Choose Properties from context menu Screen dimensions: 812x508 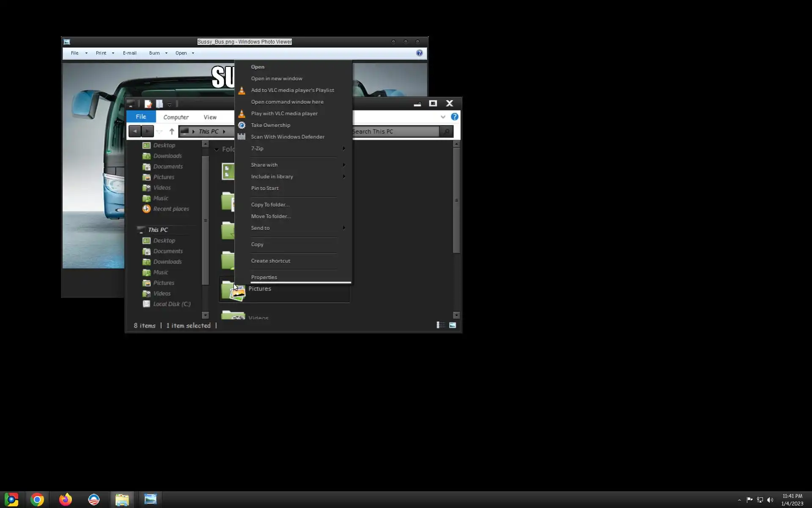pyautogui.click(x=264, y=277)
